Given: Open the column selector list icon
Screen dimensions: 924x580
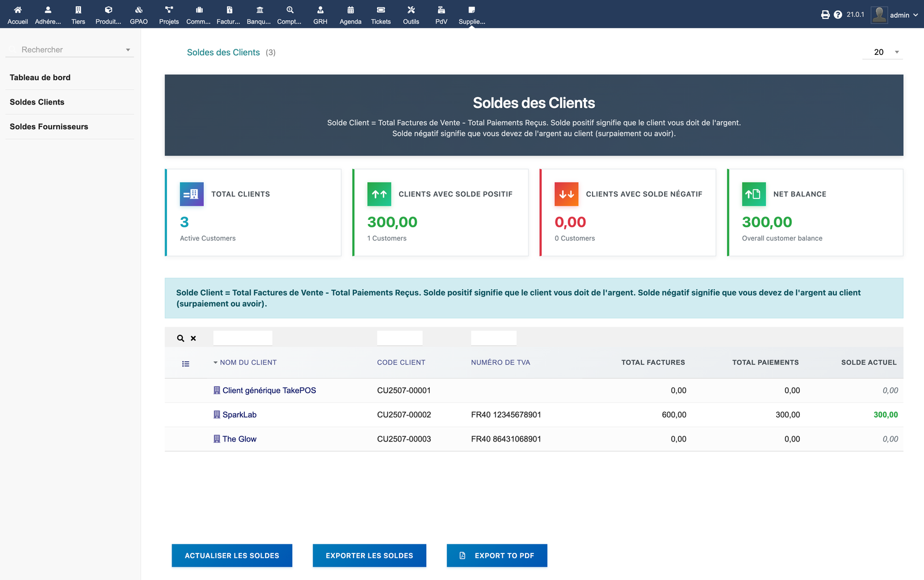Looking at the screenshot, I should (185, 364).
